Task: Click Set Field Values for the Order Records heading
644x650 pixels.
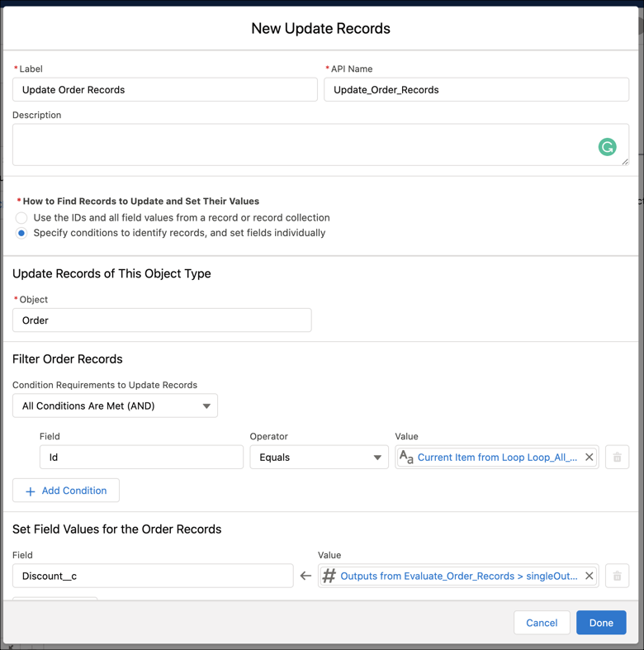Action: pyautogui.click(x=117, y=529)
